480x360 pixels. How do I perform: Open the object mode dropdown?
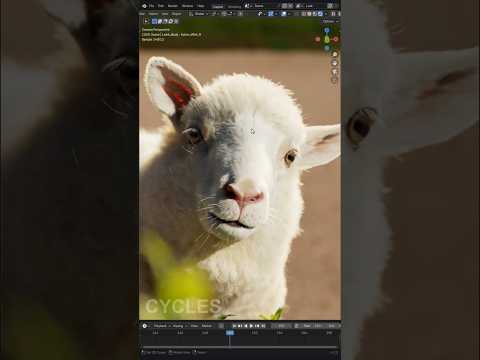tap(199, 14)
